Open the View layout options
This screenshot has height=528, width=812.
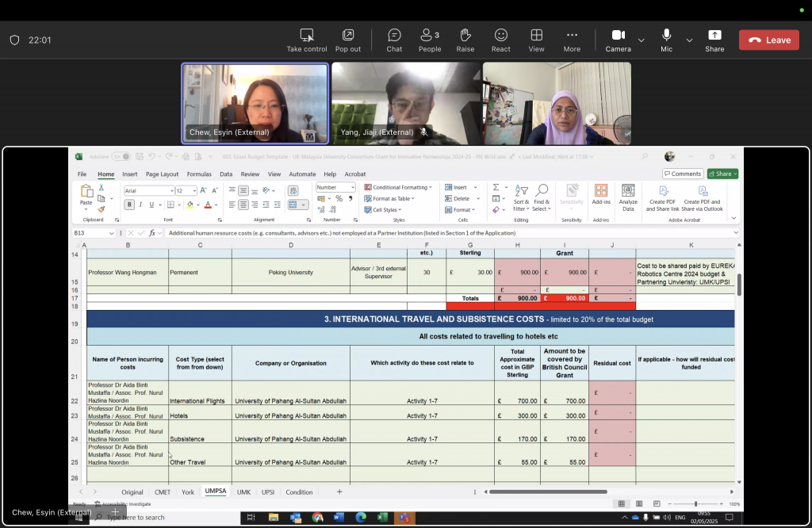tap(537, 40)
